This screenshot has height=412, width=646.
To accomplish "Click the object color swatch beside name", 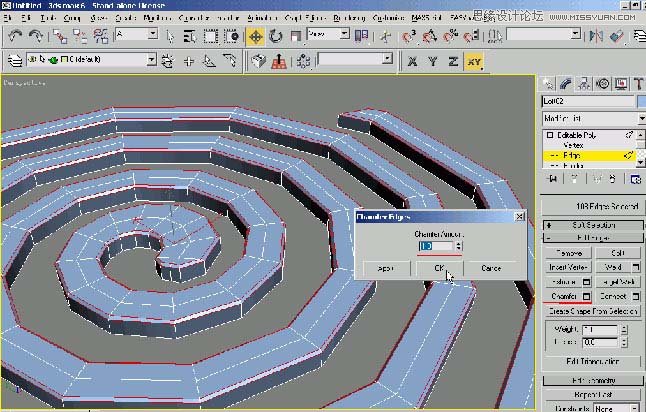I will pyautogui.click(x=641, y=101).
